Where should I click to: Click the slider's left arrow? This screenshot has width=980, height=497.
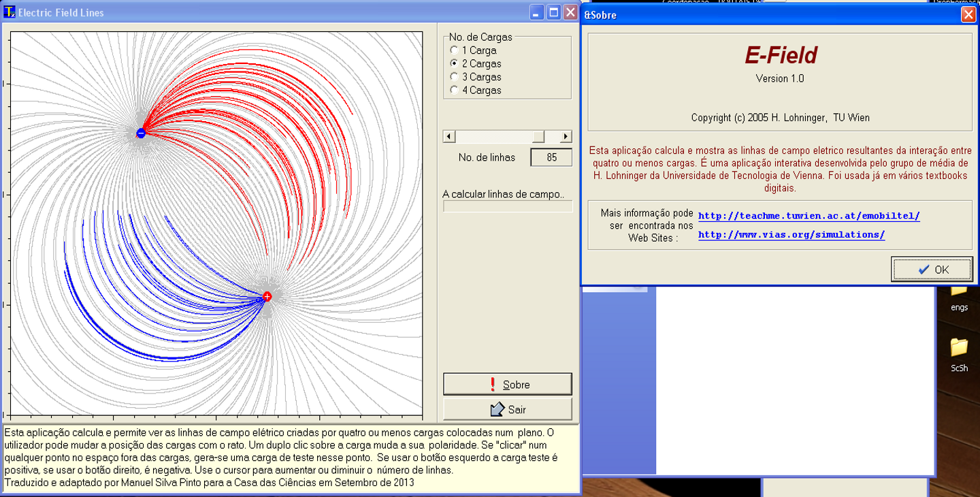pos(449,137)
